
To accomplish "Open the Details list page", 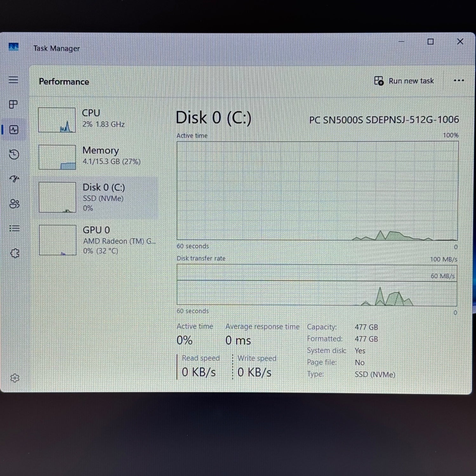I will (x=14, y=228).
